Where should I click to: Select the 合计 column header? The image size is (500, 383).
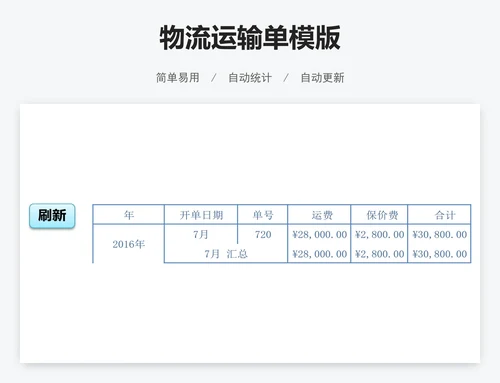(x=439, y=215)
